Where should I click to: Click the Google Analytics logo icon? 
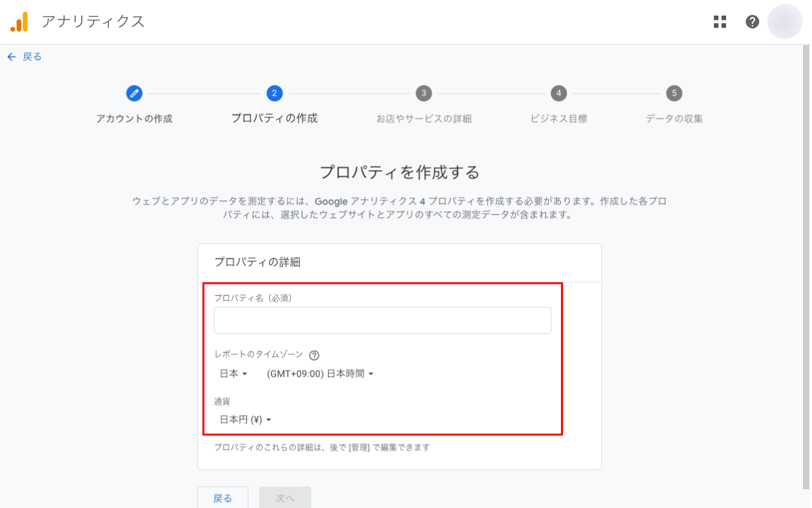pos(19,22)
